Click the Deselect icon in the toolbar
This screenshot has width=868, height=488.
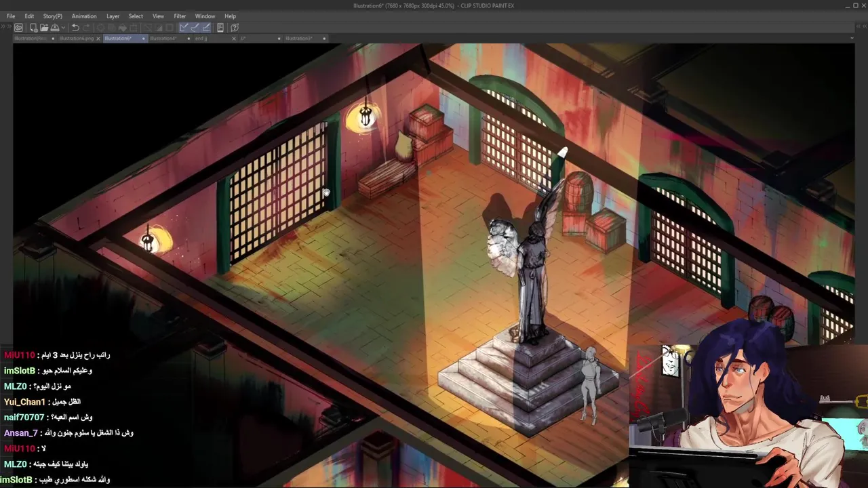147,28
